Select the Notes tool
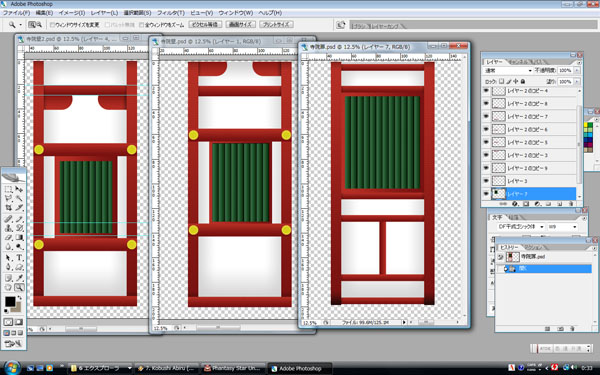This screenshot has width=600, height=375. tap(8, 278)
